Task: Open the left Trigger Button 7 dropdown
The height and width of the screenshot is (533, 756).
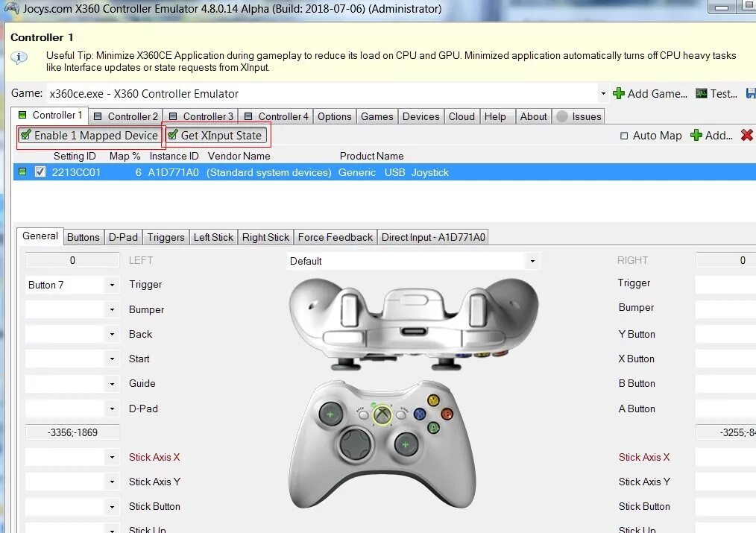Action: tap(112, 285)
